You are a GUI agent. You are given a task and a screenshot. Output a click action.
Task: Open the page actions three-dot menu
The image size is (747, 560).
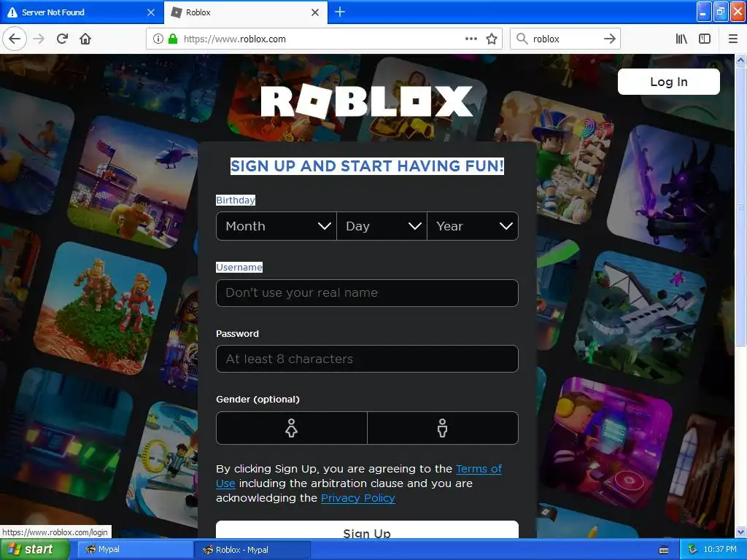tap(471, 39)
